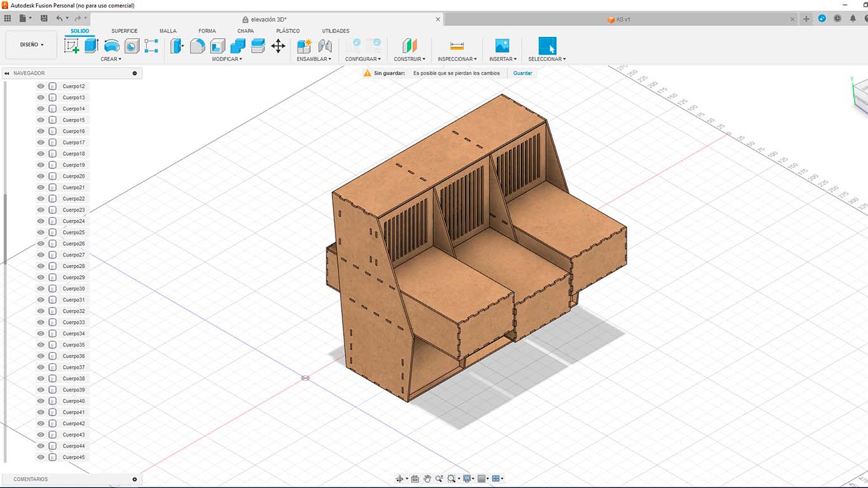Select the Create Sketch tool
The height and width of the screenshot is (488, 868).
[71, 46]
